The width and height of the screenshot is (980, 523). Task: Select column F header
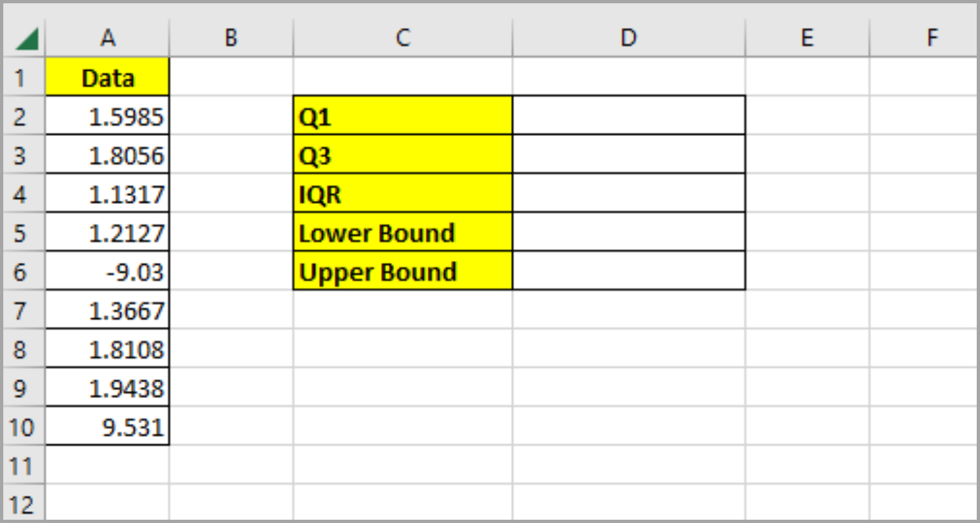[931, 39]
